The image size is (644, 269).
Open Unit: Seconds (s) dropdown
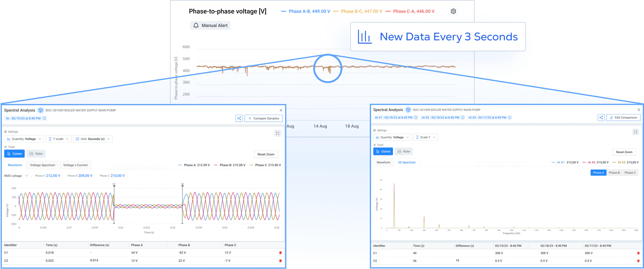click(x=93, y=139)
